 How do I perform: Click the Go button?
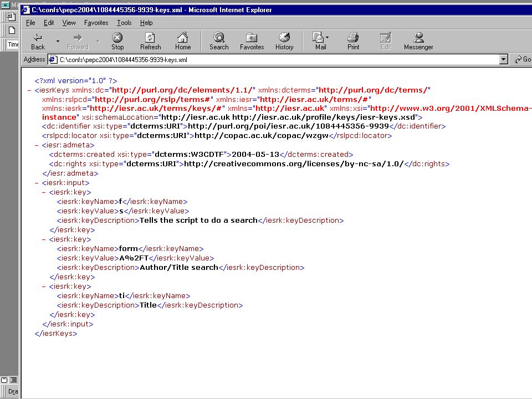tap(523, 60)
